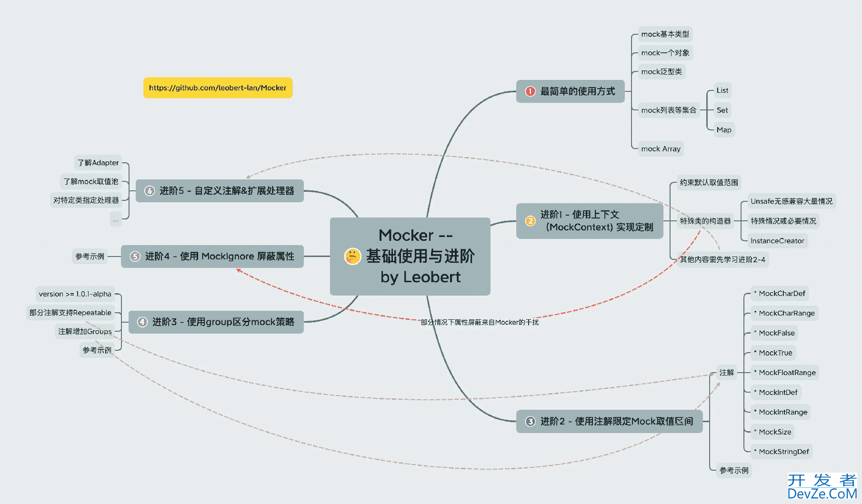Select topic 最简单的使用方式
The image size is (862, 504).
tap(570, 91)
